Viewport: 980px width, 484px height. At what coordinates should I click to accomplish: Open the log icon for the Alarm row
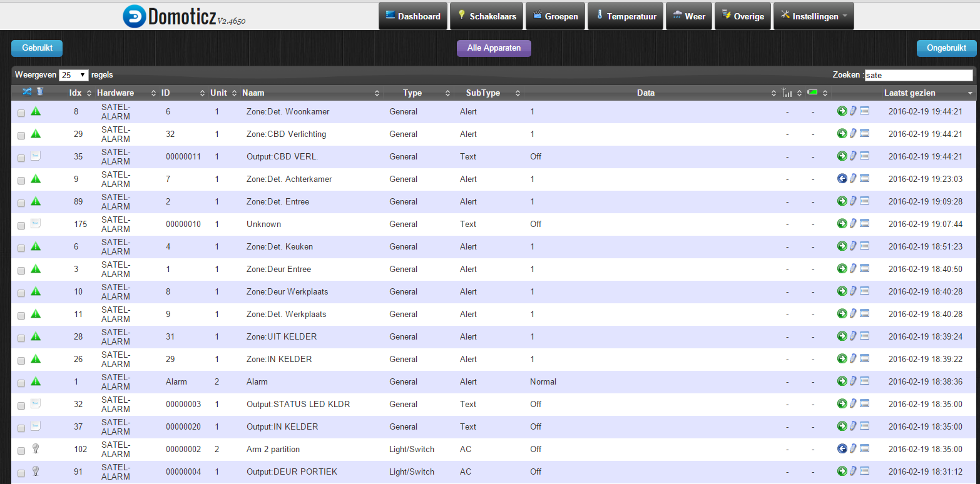[864, 381]
